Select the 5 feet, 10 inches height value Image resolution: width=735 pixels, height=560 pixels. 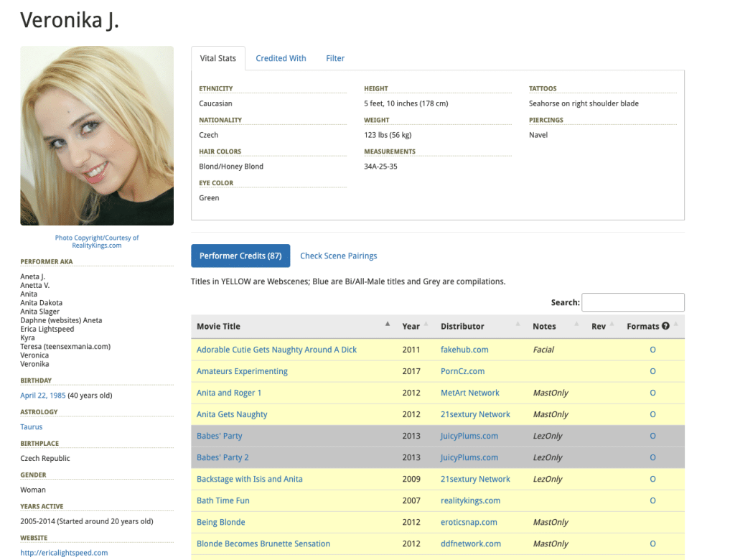point(406,103)
